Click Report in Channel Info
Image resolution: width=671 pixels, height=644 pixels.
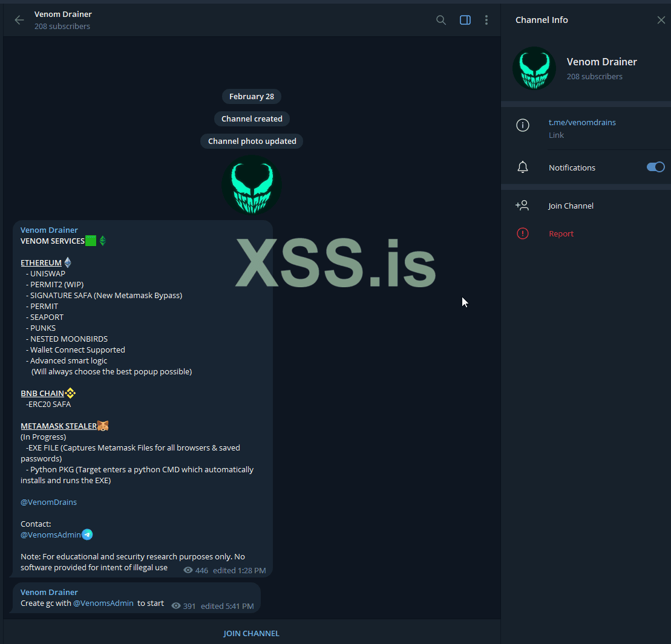(561, 233)
